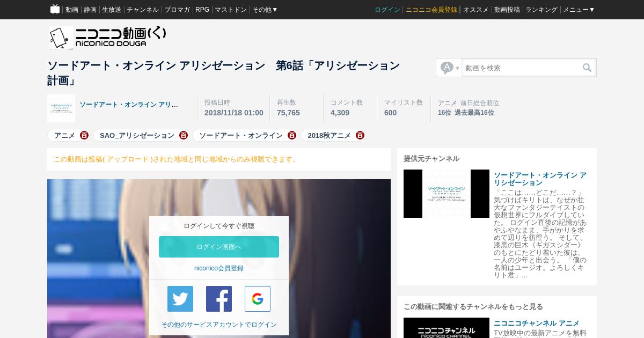The image size is (644, 338).
Task: Open dictionary icon beside アニメ tag
Action: [x=84, y=135]
